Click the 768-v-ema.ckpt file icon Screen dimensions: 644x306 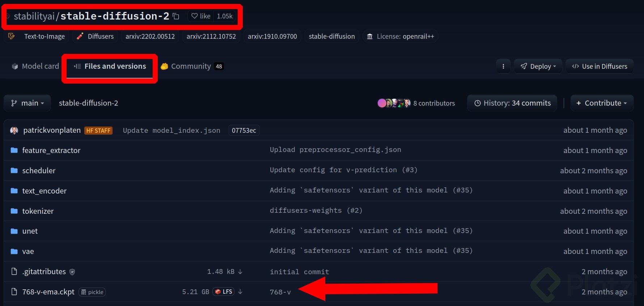tap(14, 292)
